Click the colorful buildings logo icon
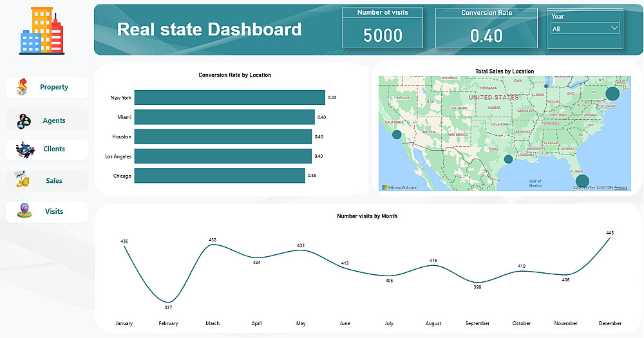Screen dimensions: 644x338 [x=41, y=30]
